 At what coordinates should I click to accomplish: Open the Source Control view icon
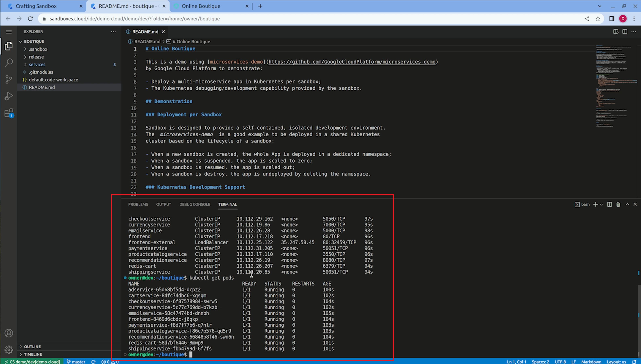(9, 79)
